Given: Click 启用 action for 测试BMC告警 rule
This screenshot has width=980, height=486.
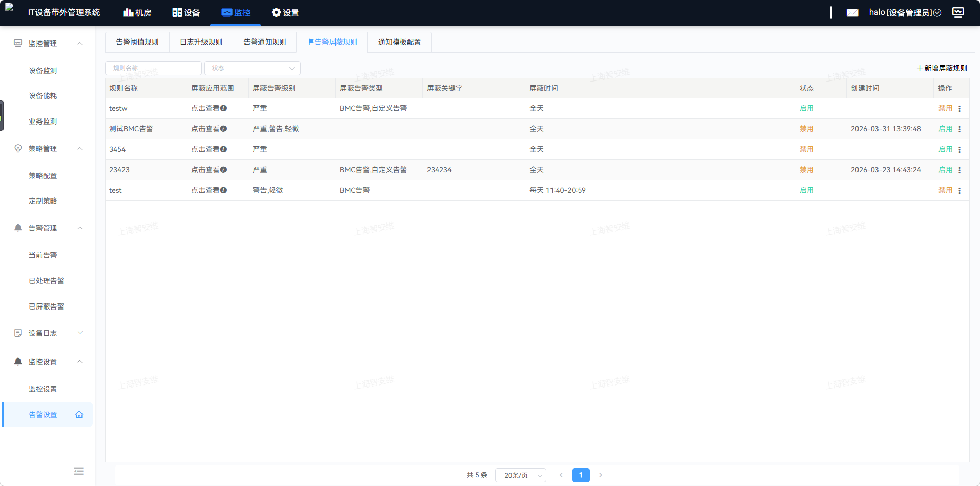Looking at the screenshot, I should 945,129.
